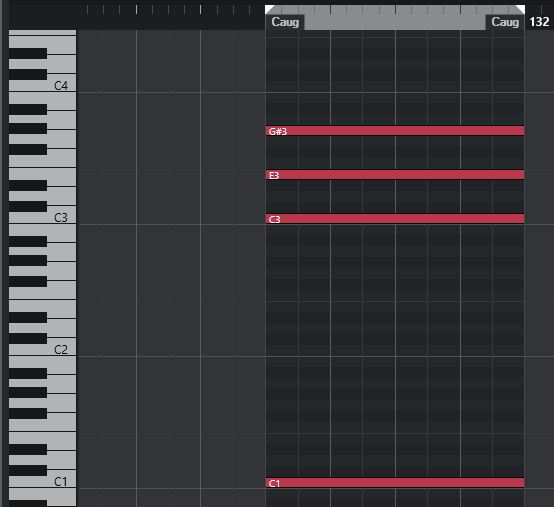The width and height of the screenshot is (554, 507).
Task: Select the low C1 bass note
Action: tap(395, 483)
